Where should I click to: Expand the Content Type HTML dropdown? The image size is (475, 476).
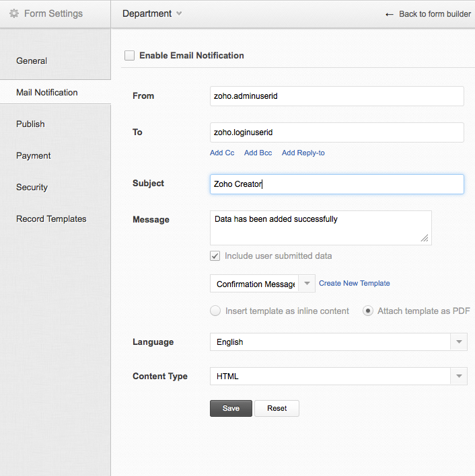point(458,376)
